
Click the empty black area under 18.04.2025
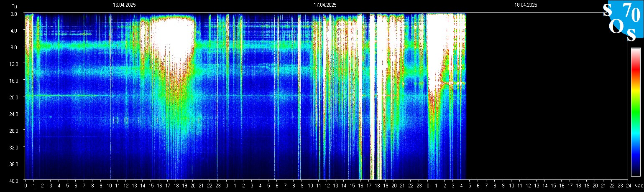544,96
